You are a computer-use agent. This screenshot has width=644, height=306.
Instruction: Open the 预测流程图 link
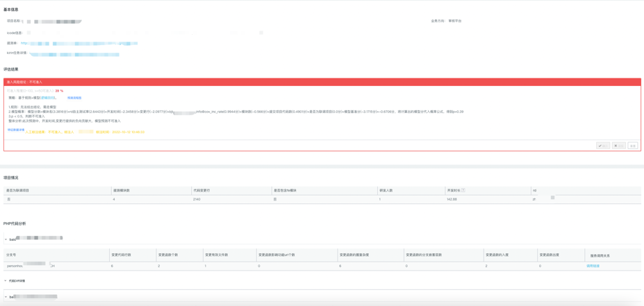click(x=74, y=98)
